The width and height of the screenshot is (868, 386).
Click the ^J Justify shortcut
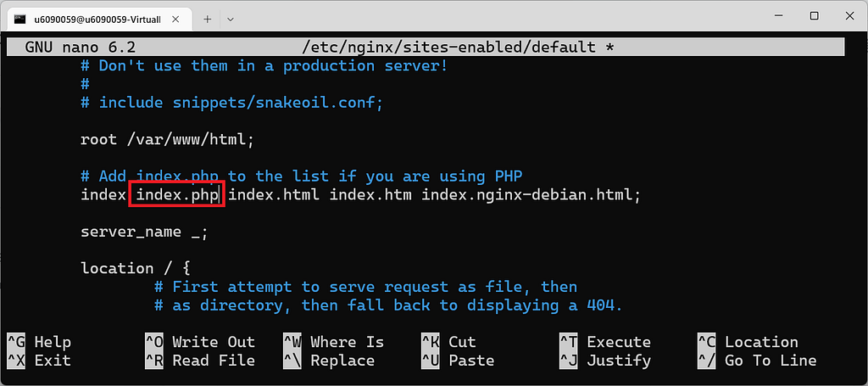[605, 361]
